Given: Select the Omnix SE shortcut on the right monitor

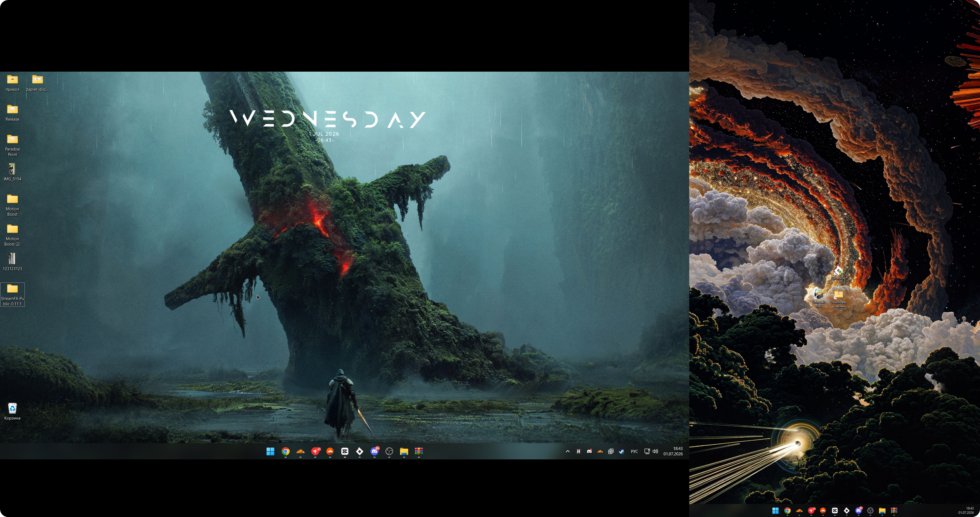Looking at the screenshot, I should [838, 273].
